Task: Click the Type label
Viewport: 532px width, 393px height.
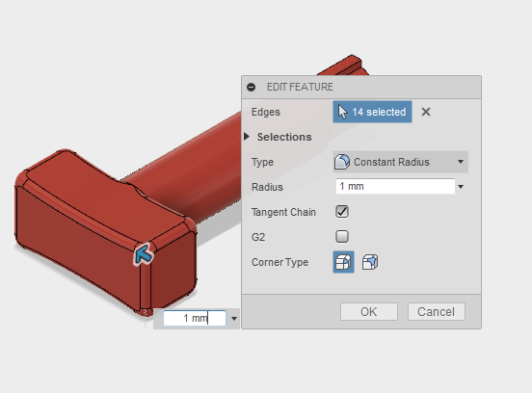Action: (x=262, y=162)
